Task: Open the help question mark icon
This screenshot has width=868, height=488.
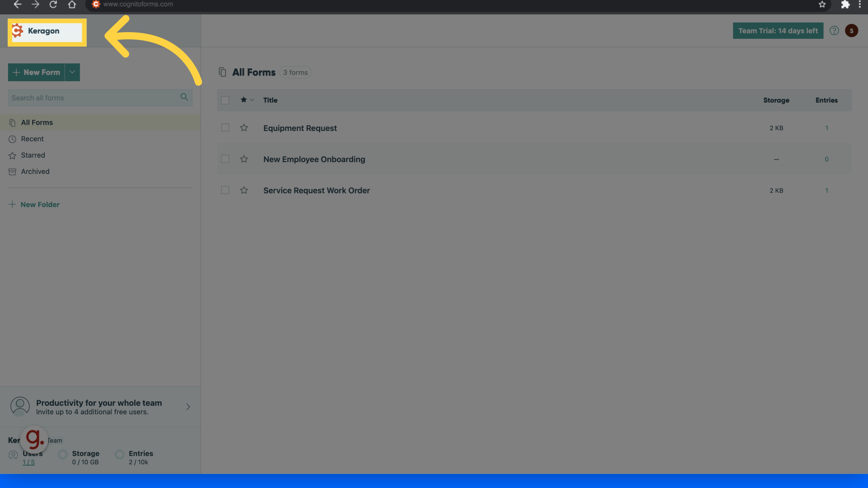Action: 834,31
